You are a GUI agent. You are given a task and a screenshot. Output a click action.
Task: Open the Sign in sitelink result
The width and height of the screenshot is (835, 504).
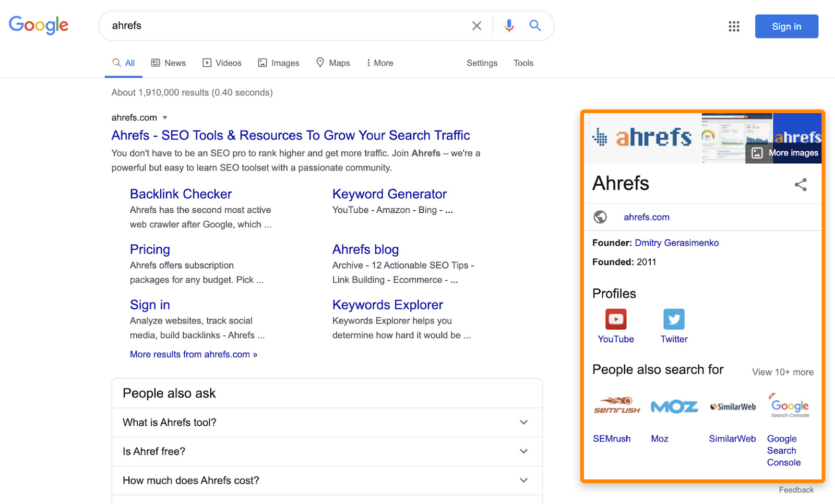pyautogui.click(x=150, y=305)
